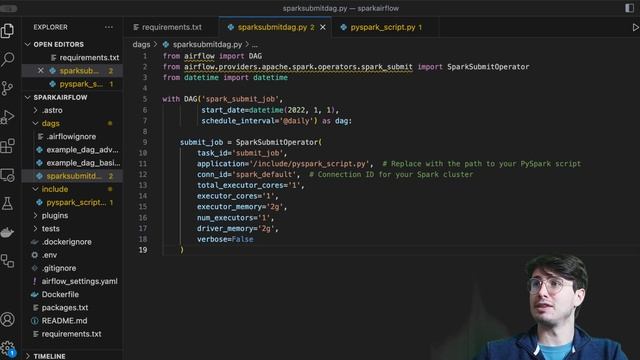Viewport: 640px width, 360px height.
Task: Open the Extensions view icon
Action: (8, 146)
